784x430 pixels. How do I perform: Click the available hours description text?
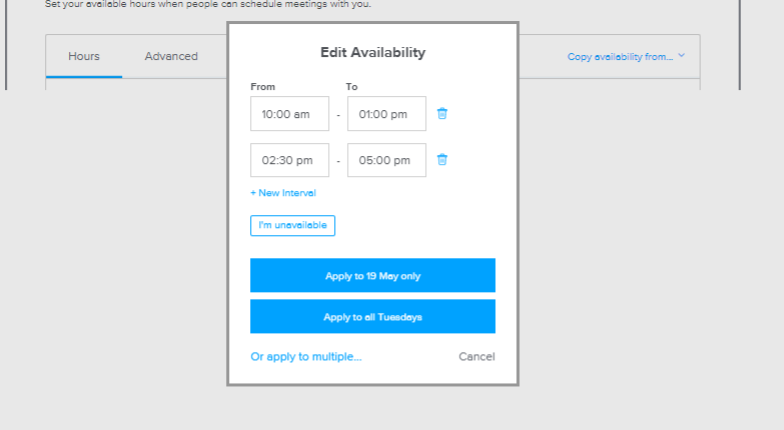coord(208,4)
